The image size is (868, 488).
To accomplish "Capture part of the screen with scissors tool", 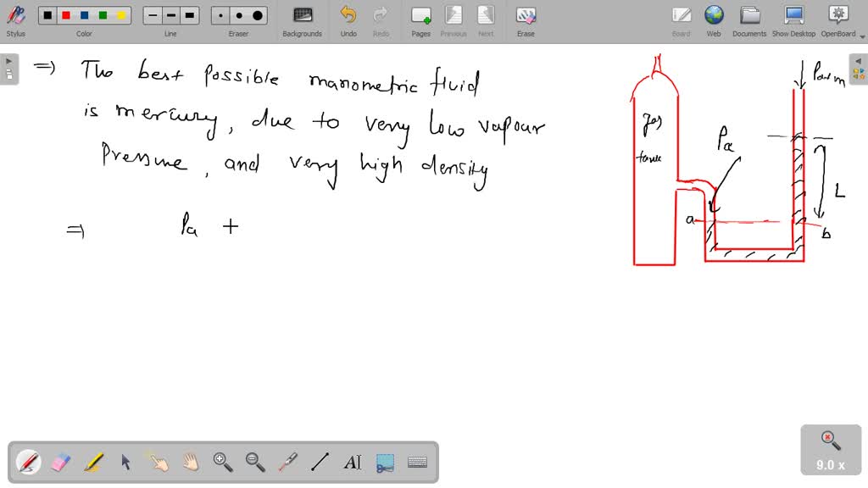I will point(383,462).
